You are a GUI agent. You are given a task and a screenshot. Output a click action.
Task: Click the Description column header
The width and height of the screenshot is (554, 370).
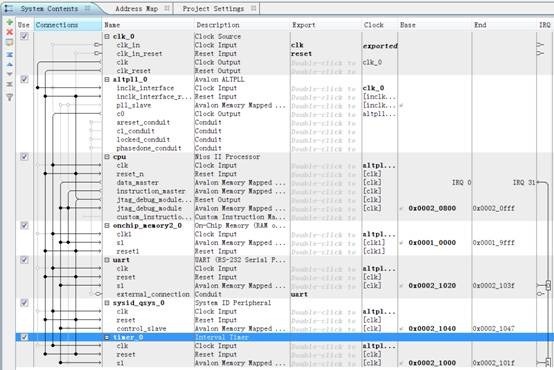click(242, 25)
